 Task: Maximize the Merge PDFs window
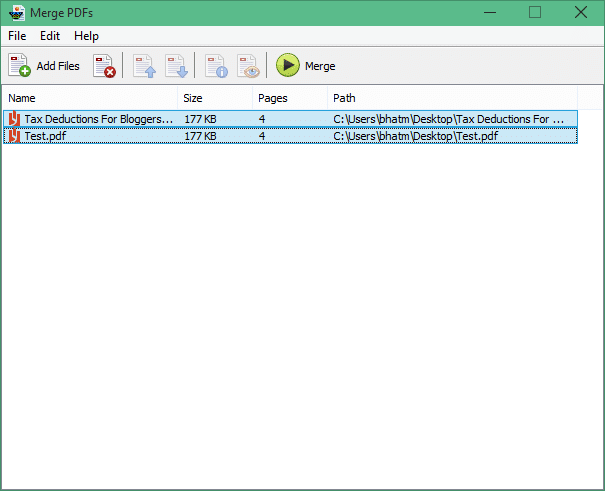click(x=535, y=12)
